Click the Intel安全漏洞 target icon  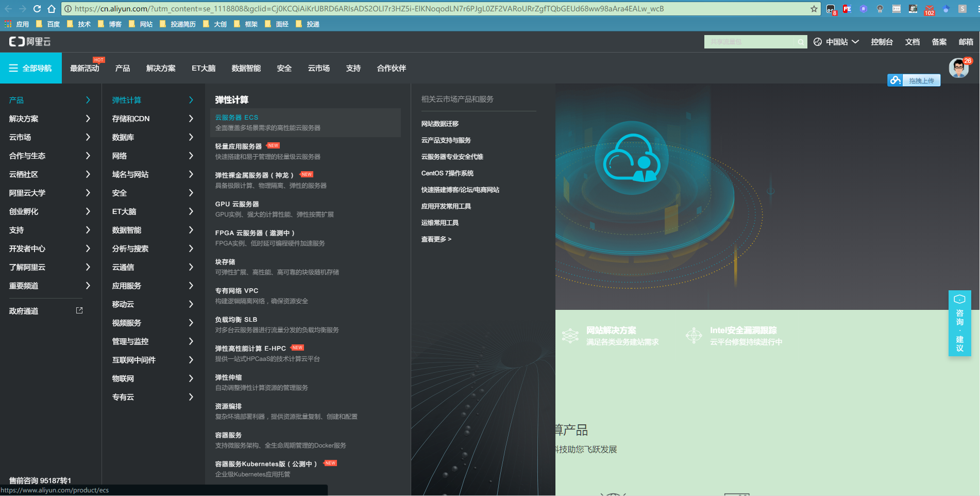(x=694, y=336)
